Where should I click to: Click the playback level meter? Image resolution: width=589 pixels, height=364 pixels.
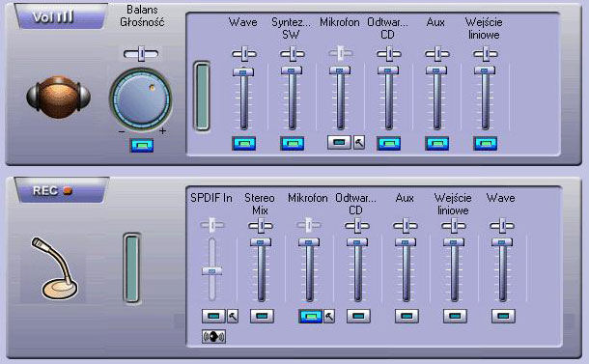tap(202, 97)
